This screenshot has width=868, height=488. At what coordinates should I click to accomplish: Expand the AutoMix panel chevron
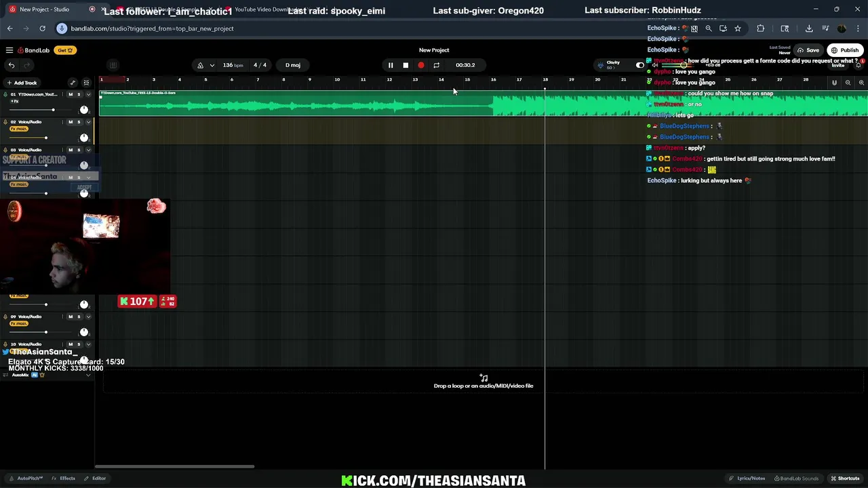coord(88,375)
